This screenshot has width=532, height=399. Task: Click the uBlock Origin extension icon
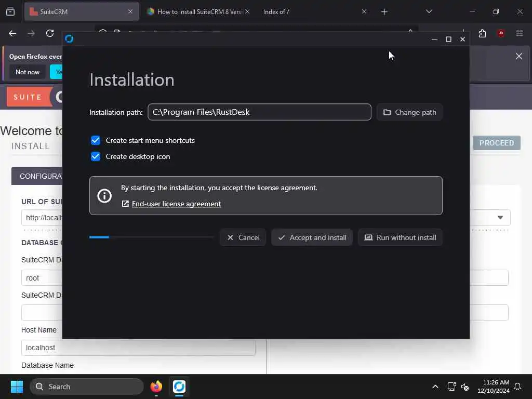(501, 33)
